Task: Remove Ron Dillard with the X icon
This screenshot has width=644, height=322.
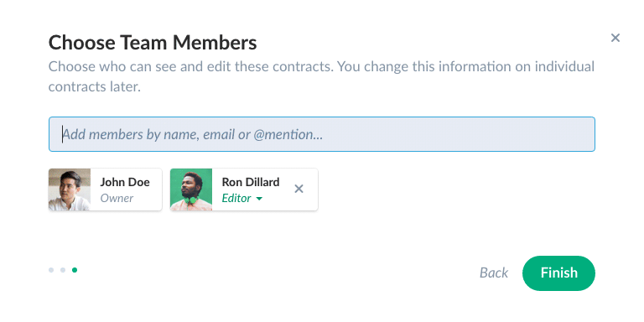Action: 299,189
